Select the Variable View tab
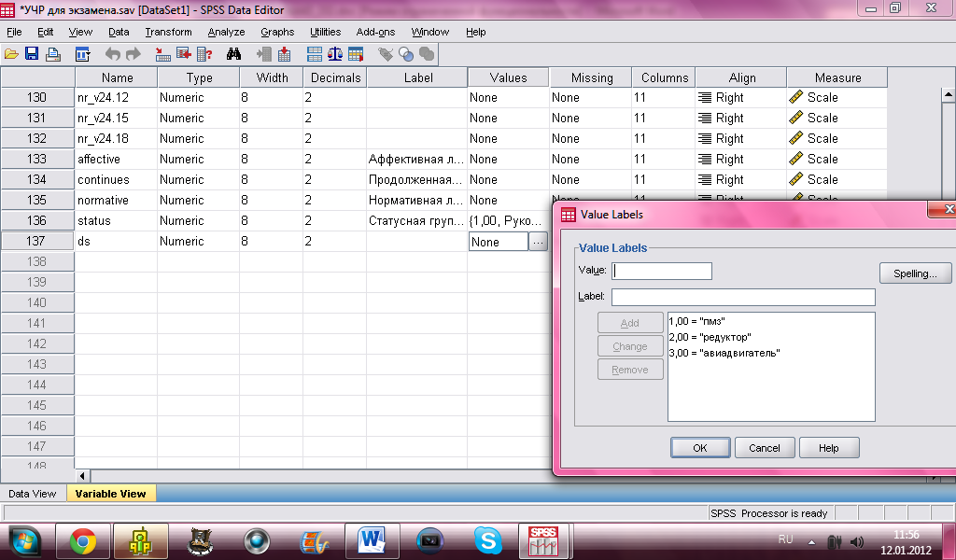Image resolution: width=956 pixels, height=560 pixels. [110, 494]
